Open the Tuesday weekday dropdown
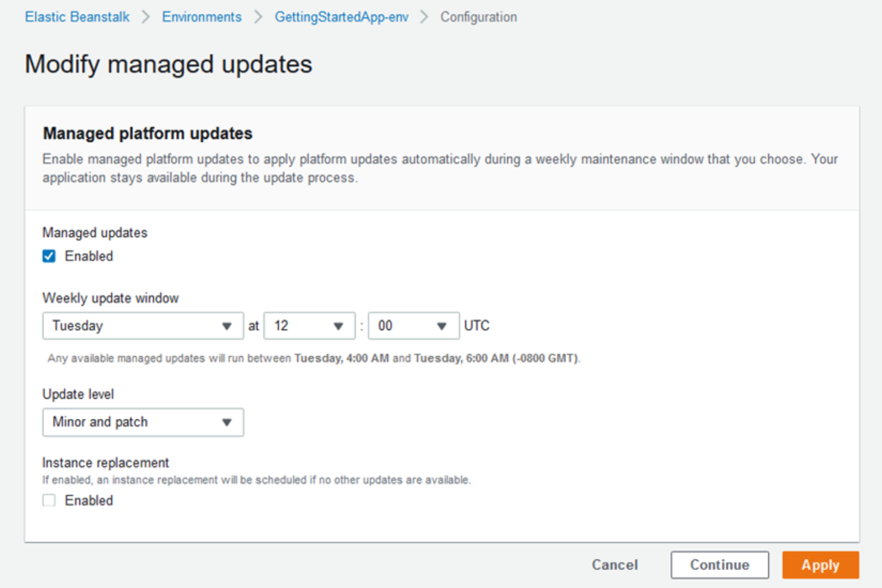This screenshot has width=882, height=588. pyautogui.click(x=143, y=326)
